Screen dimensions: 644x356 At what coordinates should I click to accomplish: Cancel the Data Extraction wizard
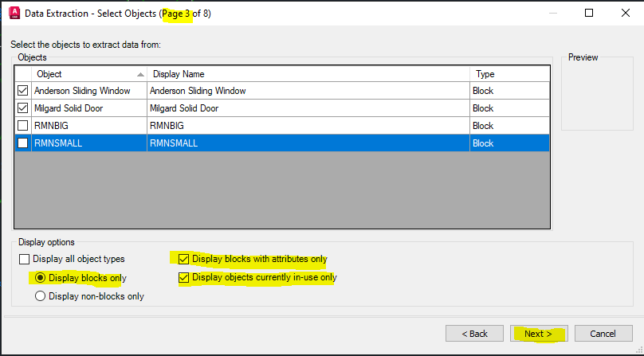603,334
